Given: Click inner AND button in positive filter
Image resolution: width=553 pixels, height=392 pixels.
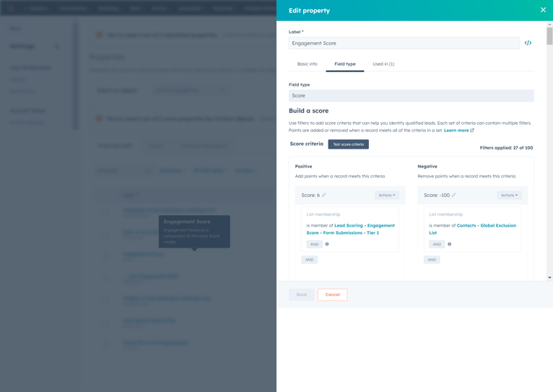Looking at the screenshot, I should click(x=315, y=244).
